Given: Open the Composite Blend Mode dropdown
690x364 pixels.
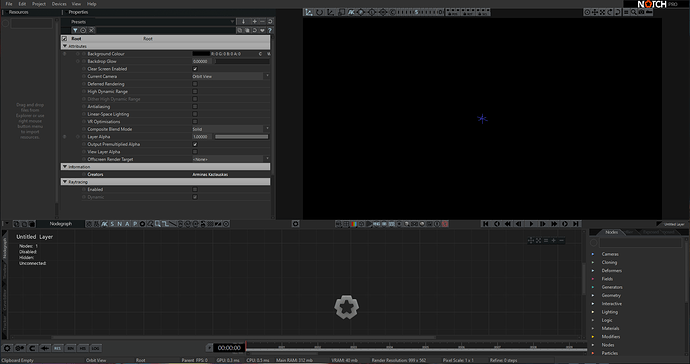Looking at the screenshot, I should point(231,129).
